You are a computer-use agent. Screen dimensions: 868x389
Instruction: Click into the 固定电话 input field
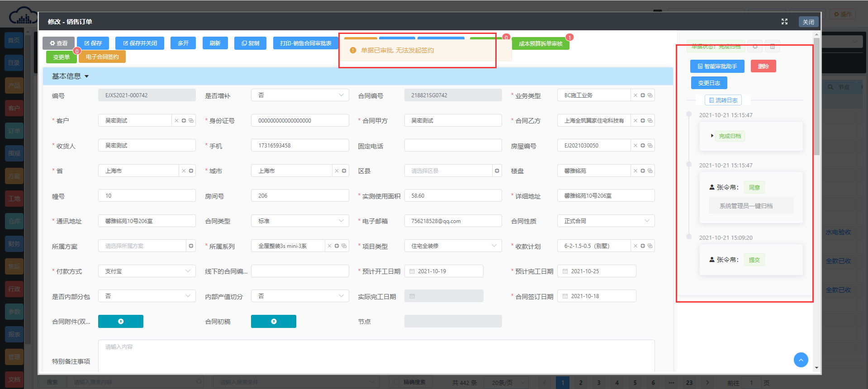[x=453, y=146]
